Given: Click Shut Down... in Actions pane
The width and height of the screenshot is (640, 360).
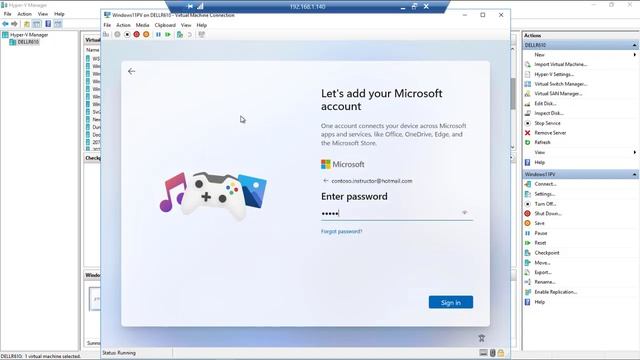Looking at the screenshot, I should (x=548, y=214).
